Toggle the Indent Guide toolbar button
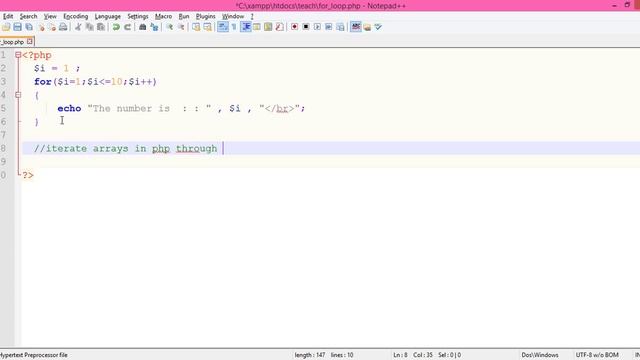The image size is (640, 360). point(246,27)
